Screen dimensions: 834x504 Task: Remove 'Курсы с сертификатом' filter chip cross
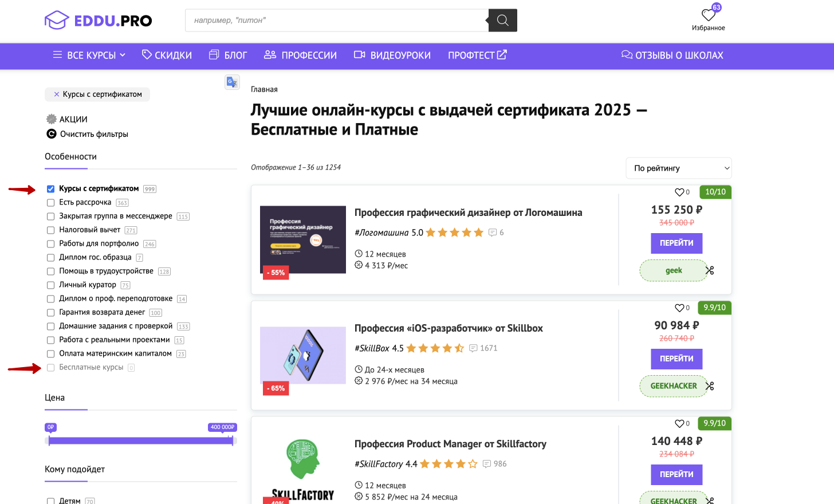(x=56, y=94)
